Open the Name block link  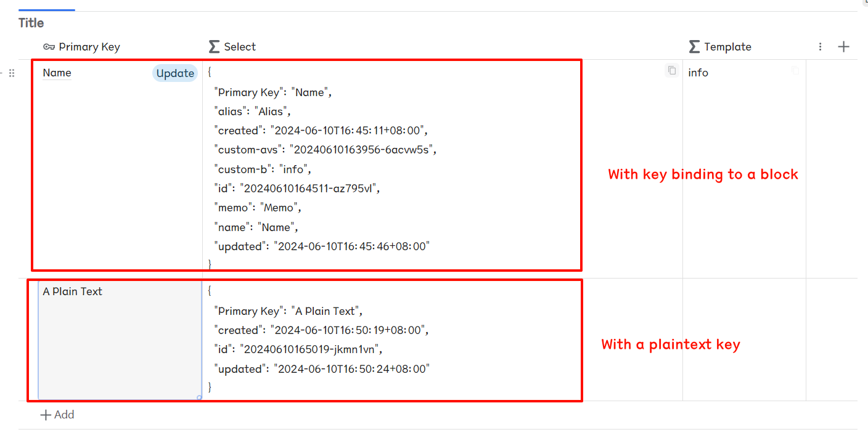pyautogui.click(x=57, y=73)
